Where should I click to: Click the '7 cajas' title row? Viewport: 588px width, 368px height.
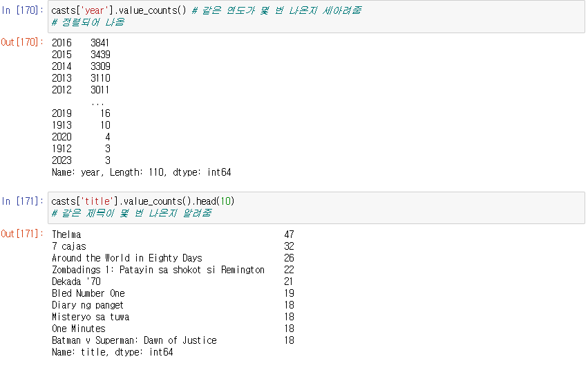[x=173, y=246]
